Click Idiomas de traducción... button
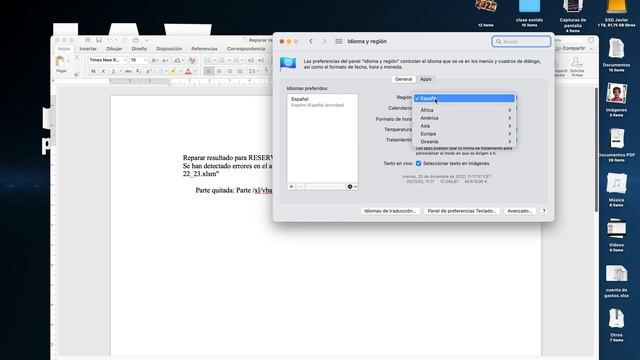 click(x=390, y=211)
